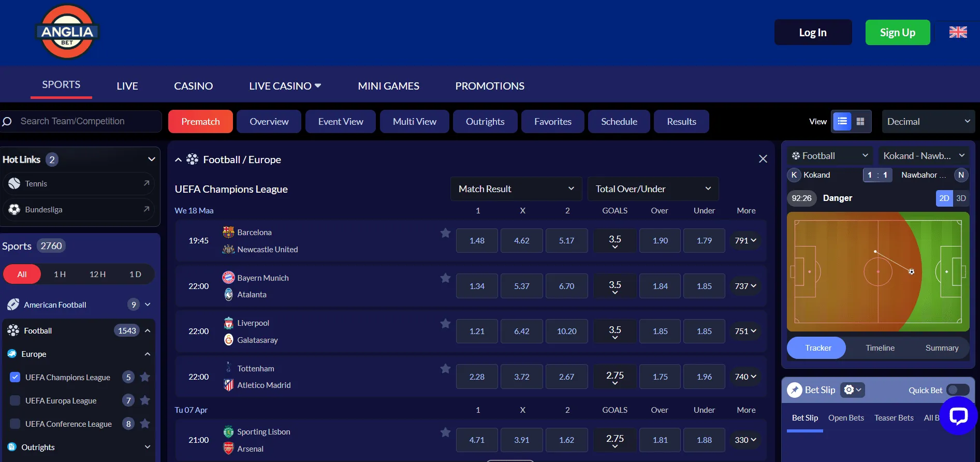
Task: Enable the Quick Bet toggle
Action: tap(957, 390)
